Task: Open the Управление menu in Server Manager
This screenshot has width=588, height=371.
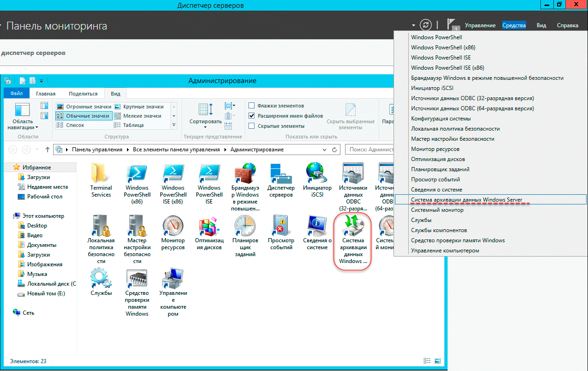Action: point(480,25)
